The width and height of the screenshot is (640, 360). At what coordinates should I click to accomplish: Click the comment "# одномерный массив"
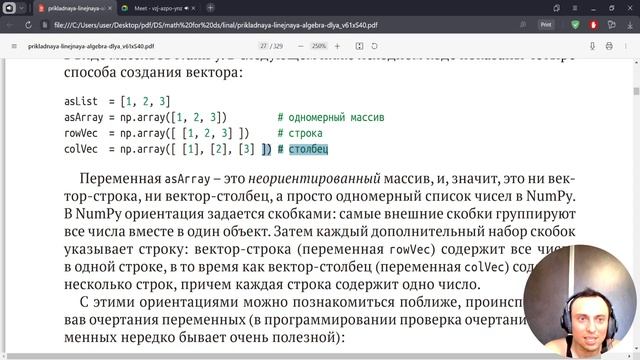coord(331,118)
